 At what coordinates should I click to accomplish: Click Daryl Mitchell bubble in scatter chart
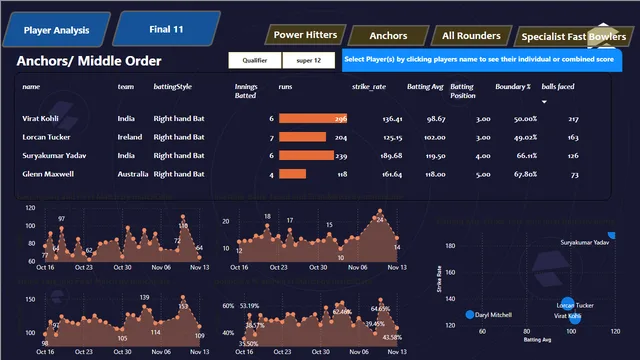(469, 315)
